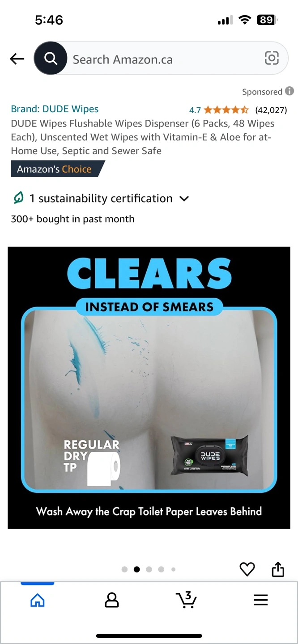This screenshot has width=298, height=644.
Task: Tap the Sponsored info icon
Action: [289, 91]
